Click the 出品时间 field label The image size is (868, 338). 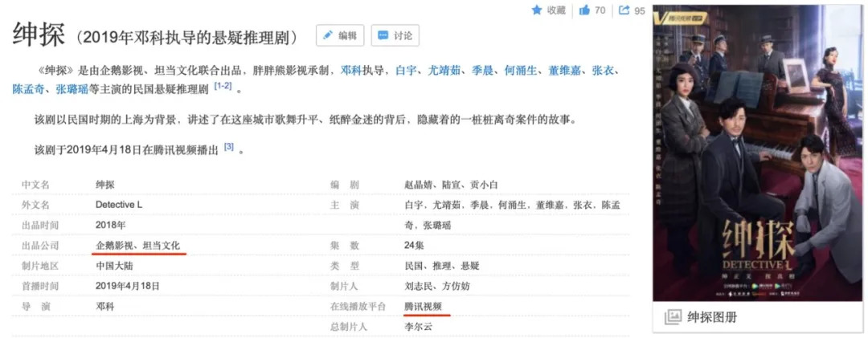pyautogui.click(x=40, y=225)
